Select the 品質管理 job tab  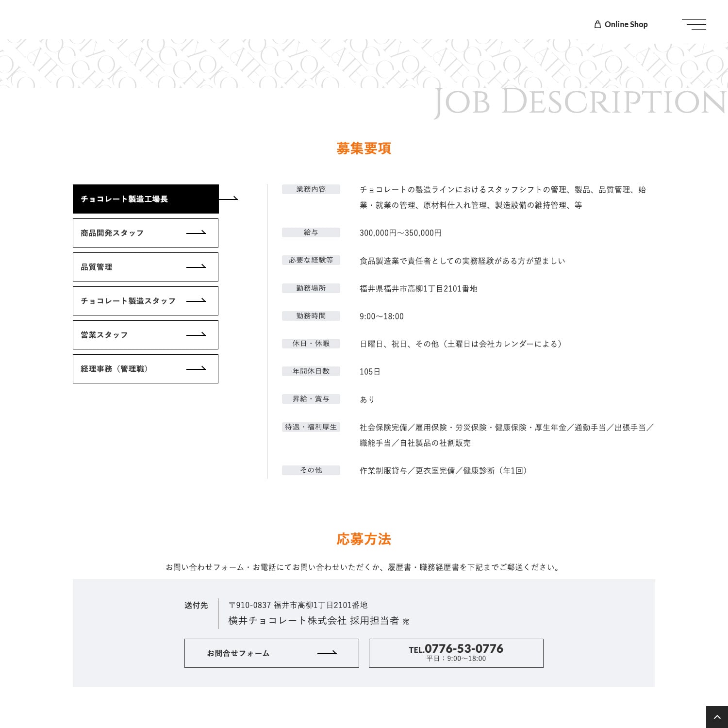coord(146,267)
